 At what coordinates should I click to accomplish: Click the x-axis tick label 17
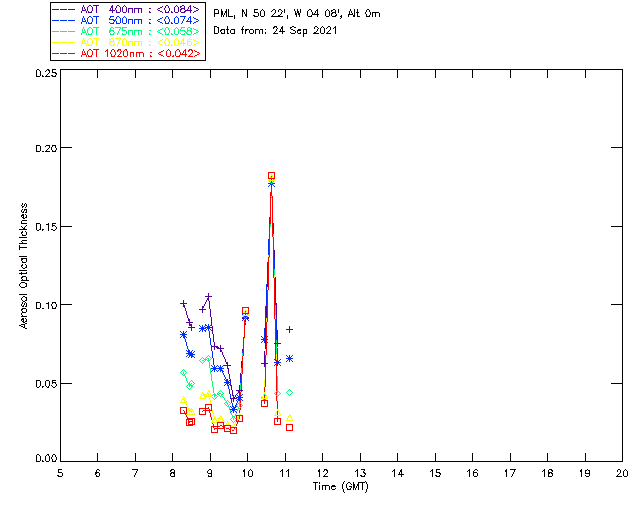coord(510,473)
